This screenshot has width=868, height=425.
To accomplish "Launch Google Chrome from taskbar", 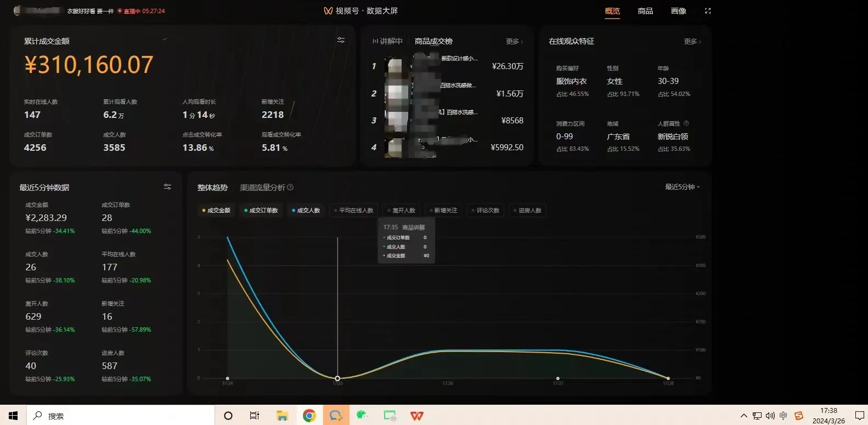I will (309, 416).
